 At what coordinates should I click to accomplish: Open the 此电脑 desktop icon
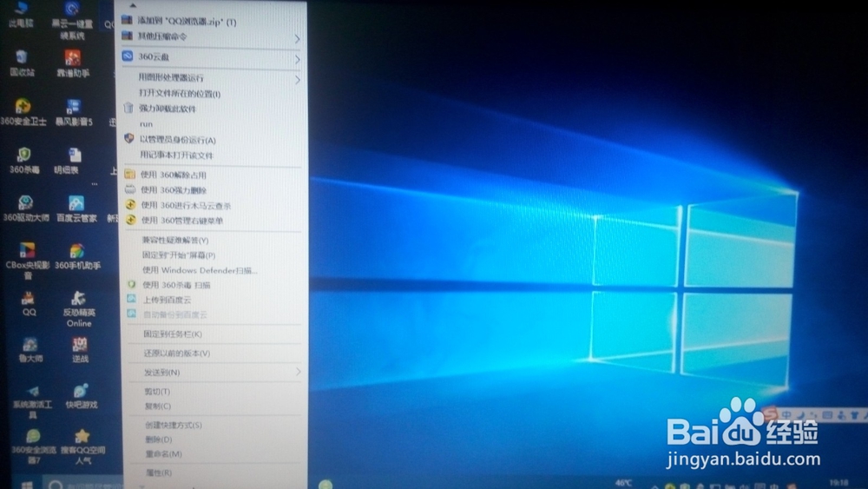click(21, 15)
